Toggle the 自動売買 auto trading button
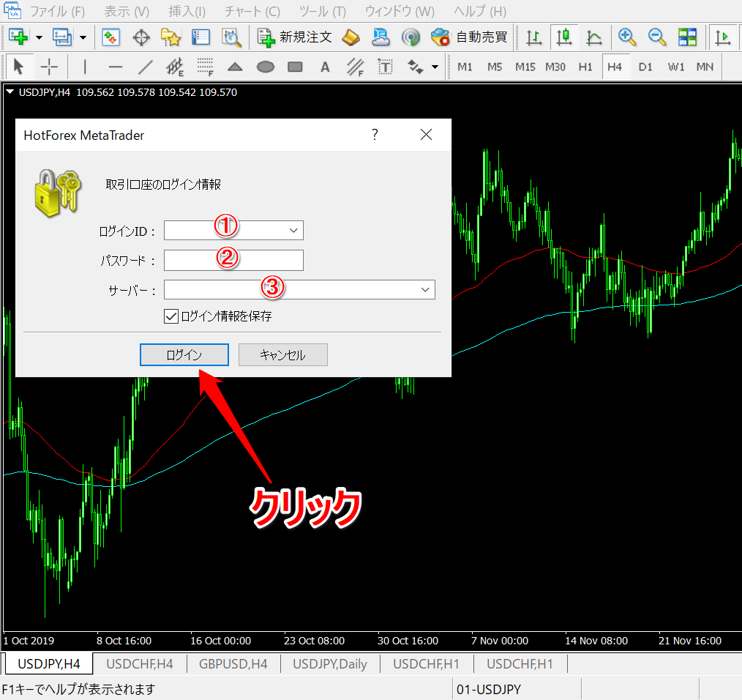 click(x=469, y=37)
